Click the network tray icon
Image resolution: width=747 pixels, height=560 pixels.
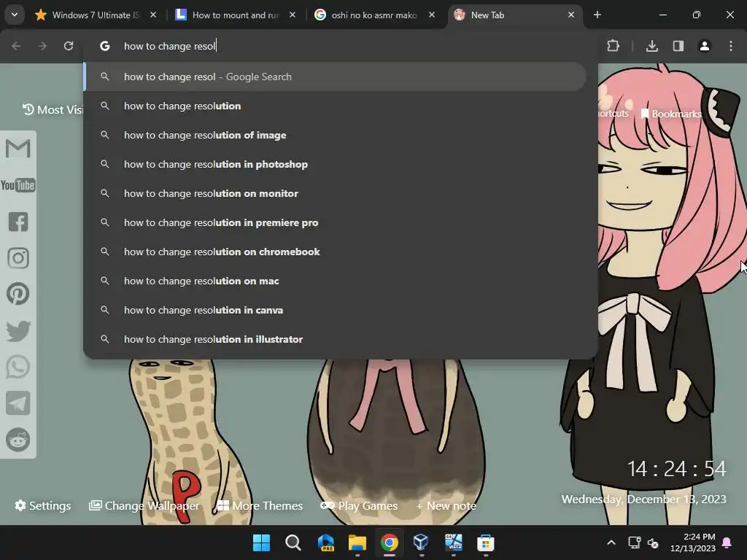pos(634,542)
